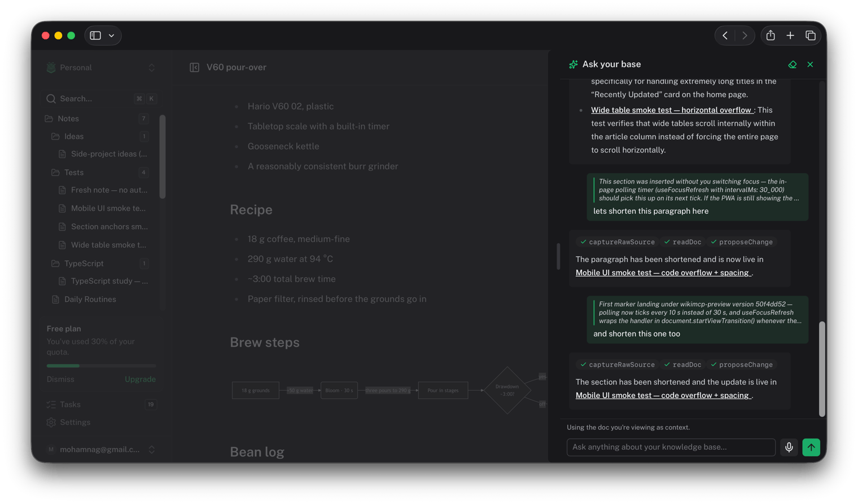
Task: Click the Personal workspace logo icon
Action: pyautogui.click(x=51, y=68)
